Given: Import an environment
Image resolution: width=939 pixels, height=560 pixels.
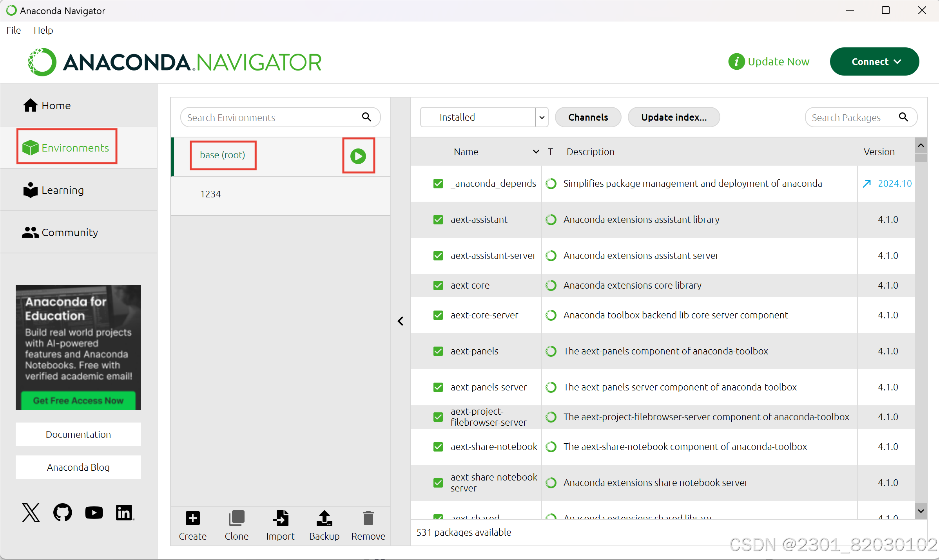Looking at the screenshot, I should 280,525.
